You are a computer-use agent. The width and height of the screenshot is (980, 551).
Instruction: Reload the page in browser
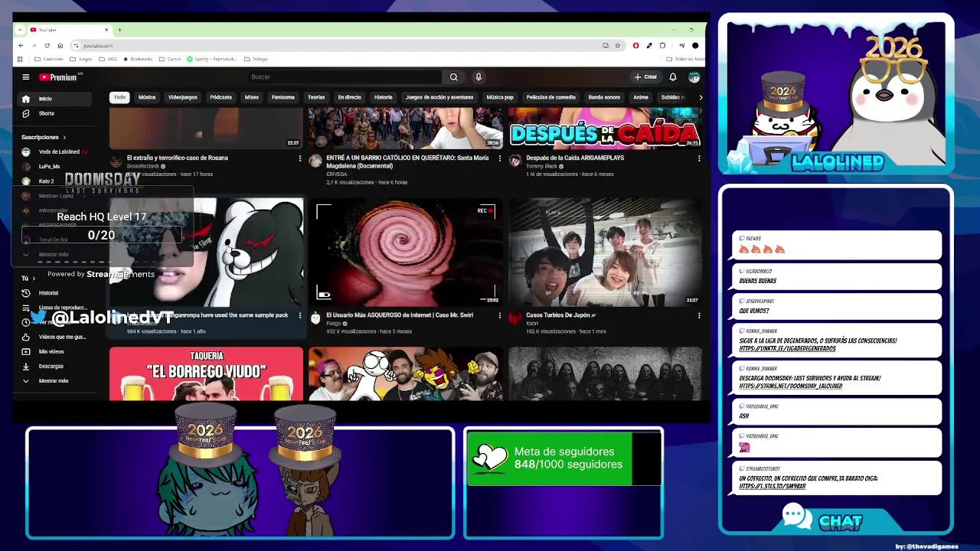point(47,45)
